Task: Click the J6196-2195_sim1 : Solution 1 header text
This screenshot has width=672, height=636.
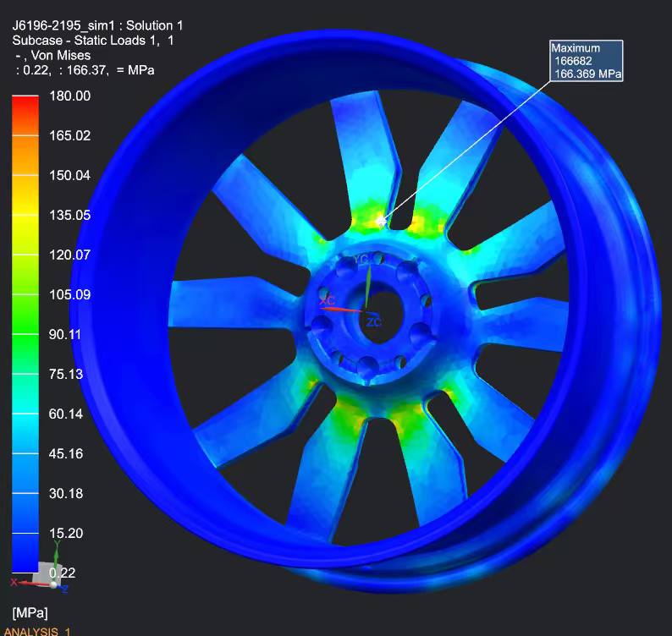Action: coord(97,25)
